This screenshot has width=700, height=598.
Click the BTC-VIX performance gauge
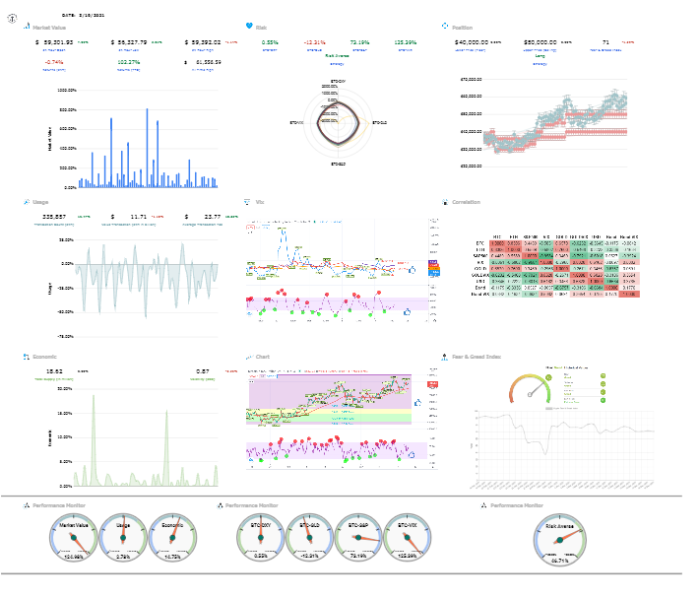pyautogui.click(x=408, y=538)
